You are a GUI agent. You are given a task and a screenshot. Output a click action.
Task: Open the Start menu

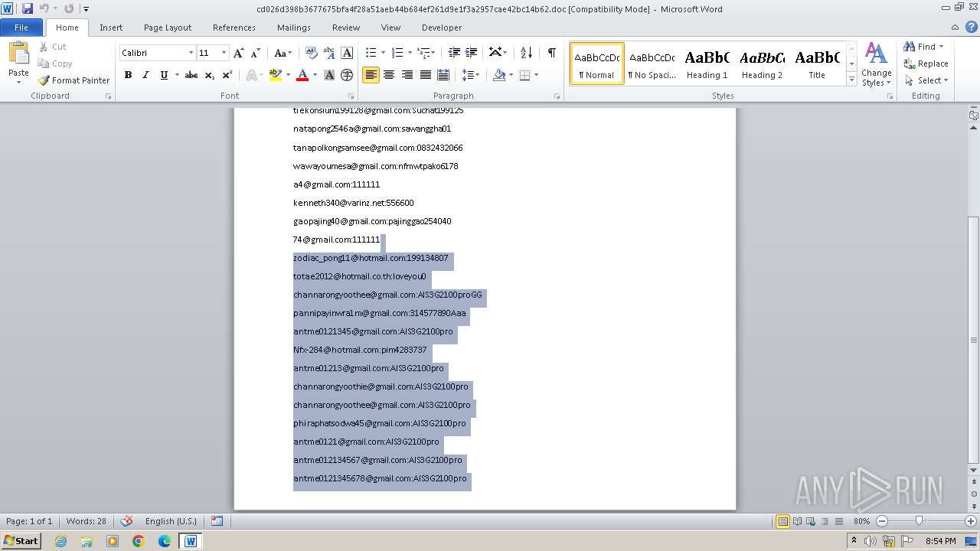21,541
